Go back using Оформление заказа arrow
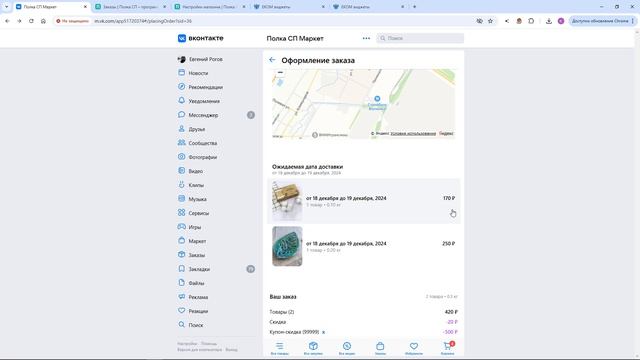This screenshot has width=640, height=360. tap(272, 60)
